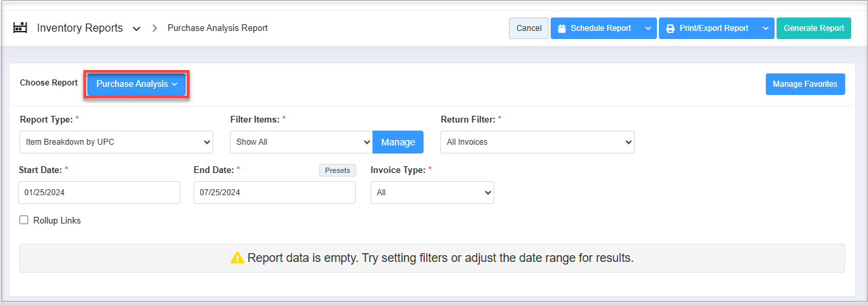This screenshot has width=868, height=305.
Task: Open the Return Filter All Invoices dropdown
Action: [x=537, y=142]
